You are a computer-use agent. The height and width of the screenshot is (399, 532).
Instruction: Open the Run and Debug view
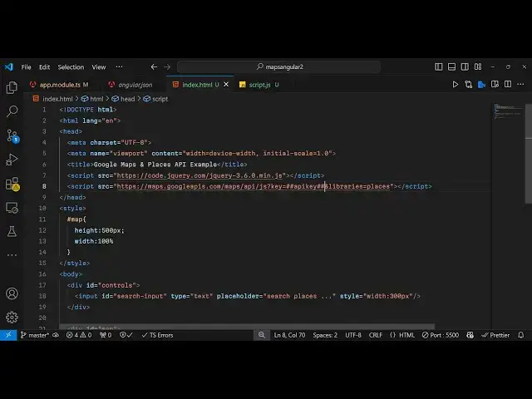12,160
